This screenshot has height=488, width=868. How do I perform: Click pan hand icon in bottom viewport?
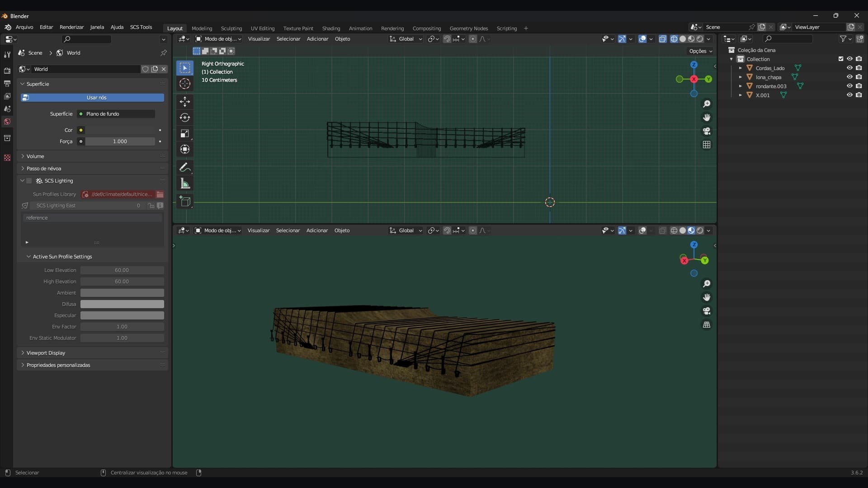[x=707, y=297]
